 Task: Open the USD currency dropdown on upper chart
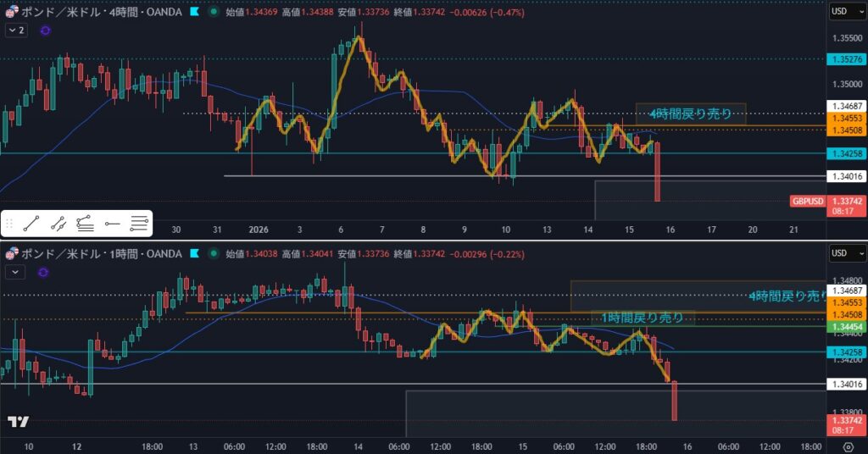pos(844,11)
